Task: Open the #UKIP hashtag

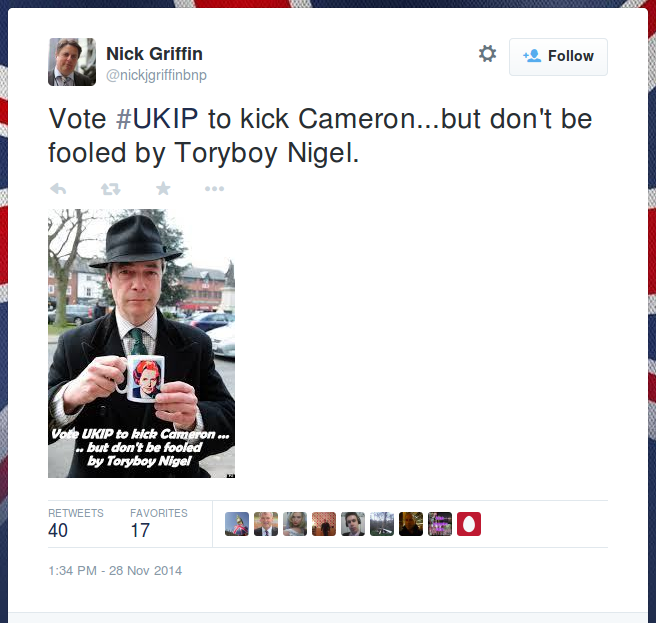Action: (x=157, y=119)
